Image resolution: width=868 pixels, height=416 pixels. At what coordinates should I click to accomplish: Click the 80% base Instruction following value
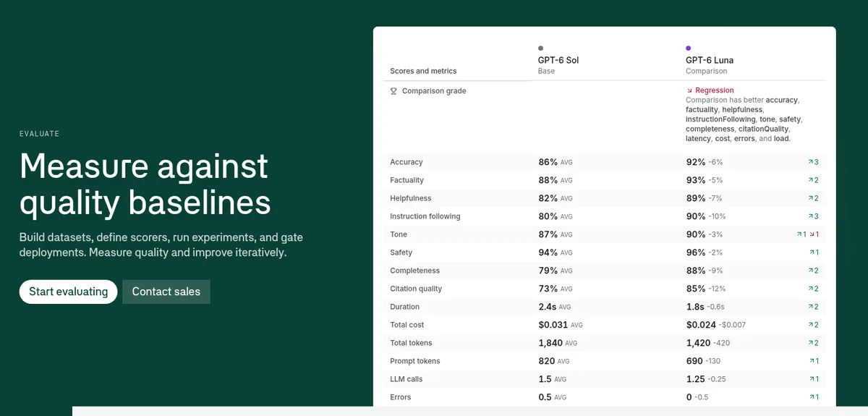click(x=548, y=216)
